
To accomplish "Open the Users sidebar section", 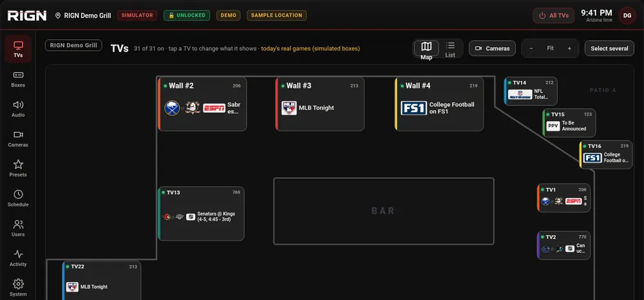I will pos(18,229).
